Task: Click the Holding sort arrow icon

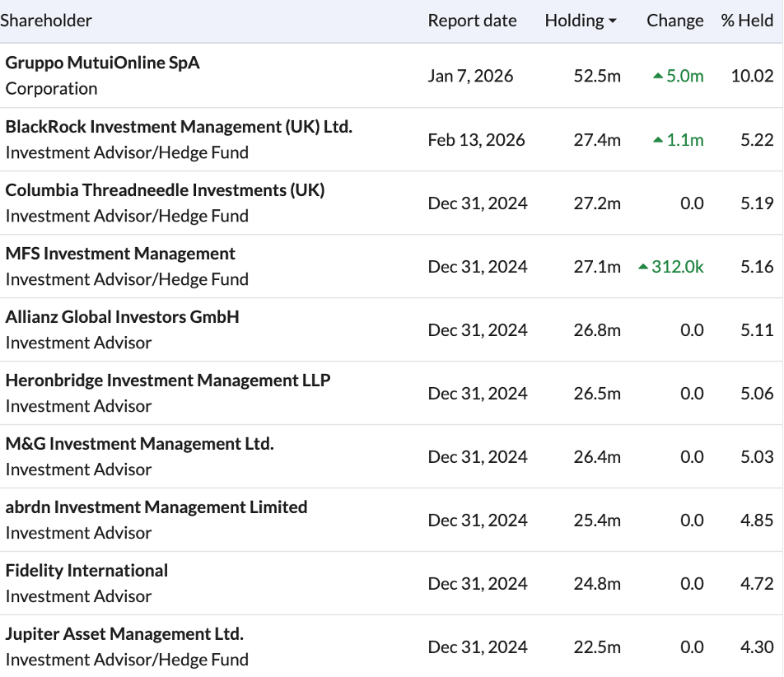Action: click(613, 22)
